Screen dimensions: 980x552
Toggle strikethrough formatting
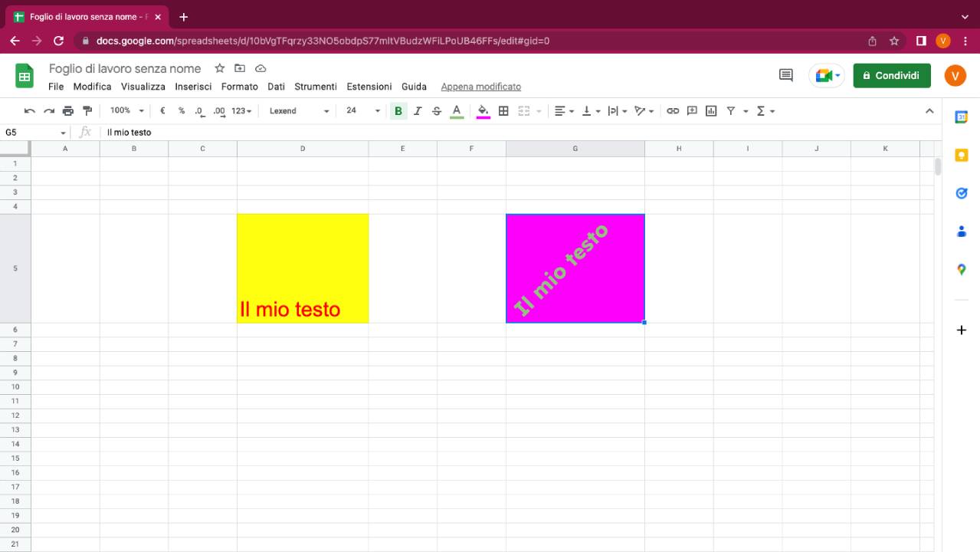coord(437,111)
